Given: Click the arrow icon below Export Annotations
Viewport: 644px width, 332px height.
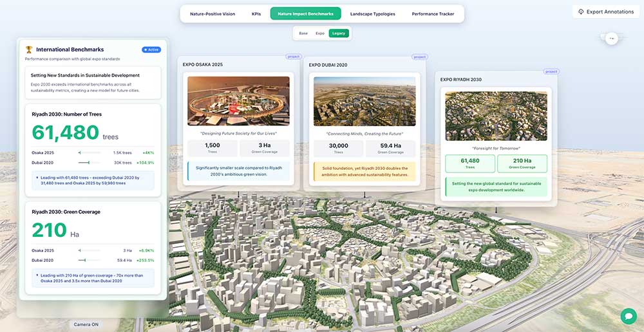Looking at the screenshot, I should click(x=612, y=39).
